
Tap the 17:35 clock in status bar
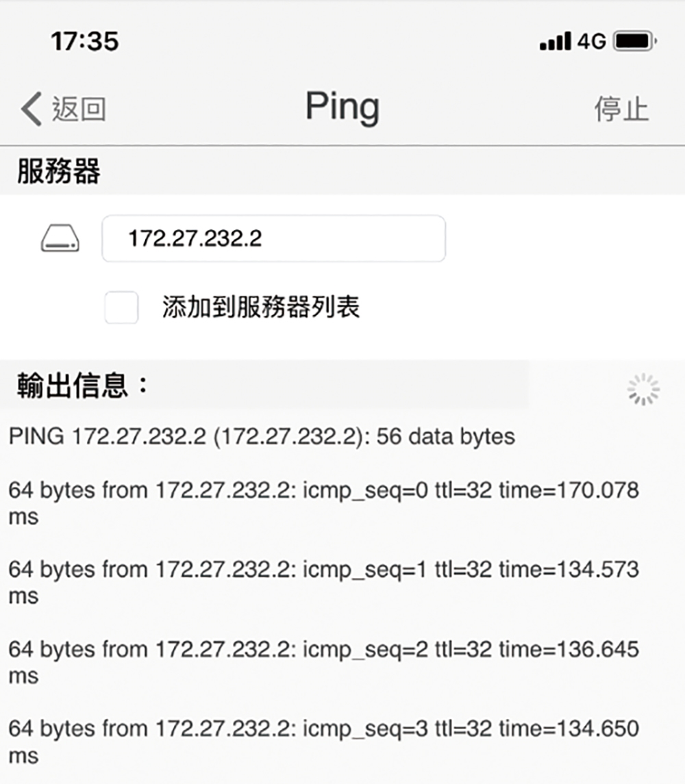coord(84,41)
